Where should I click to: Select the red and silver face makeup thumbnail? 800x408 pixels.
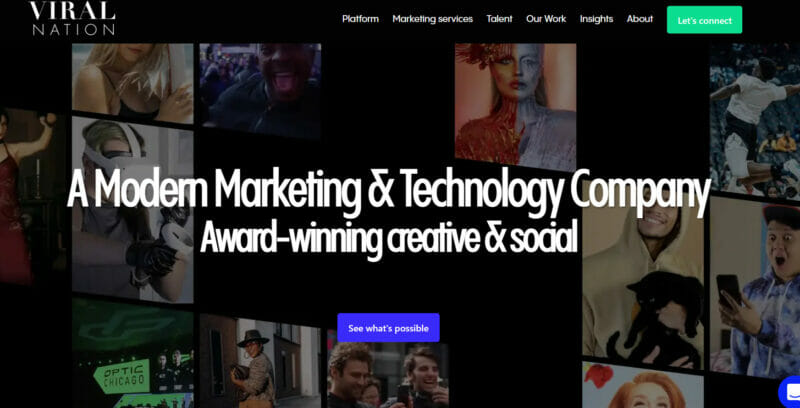[515, 107]
